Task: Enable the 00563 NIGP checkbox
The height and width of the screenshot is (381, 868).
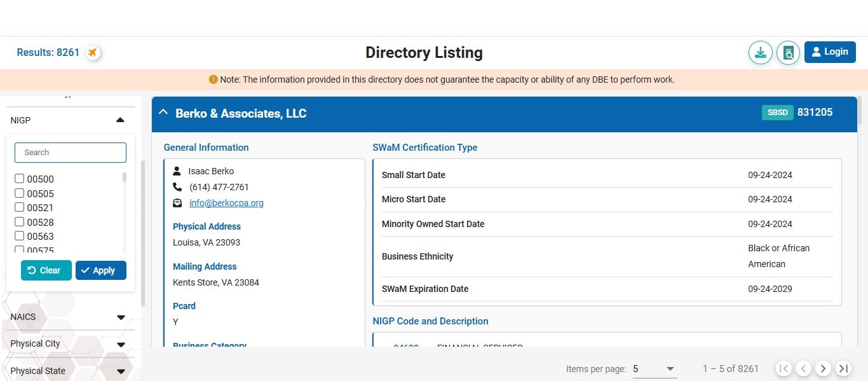Action: pos(20,236)
